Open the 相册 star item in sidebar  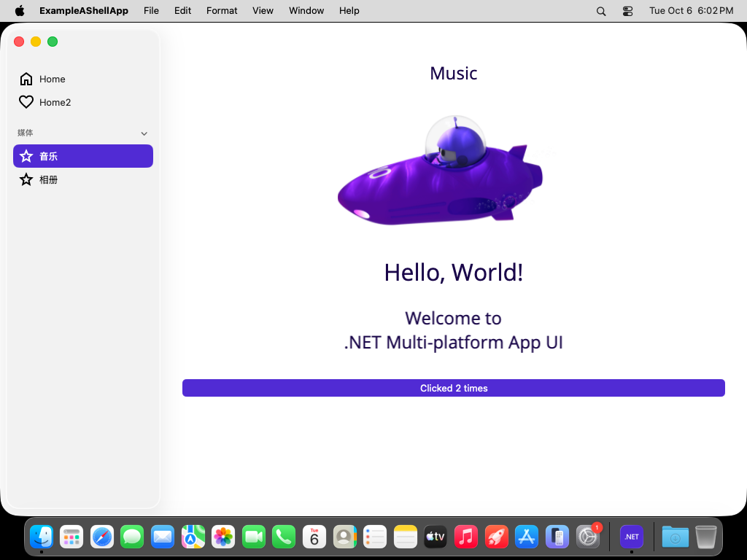click(x=83, y=179)
